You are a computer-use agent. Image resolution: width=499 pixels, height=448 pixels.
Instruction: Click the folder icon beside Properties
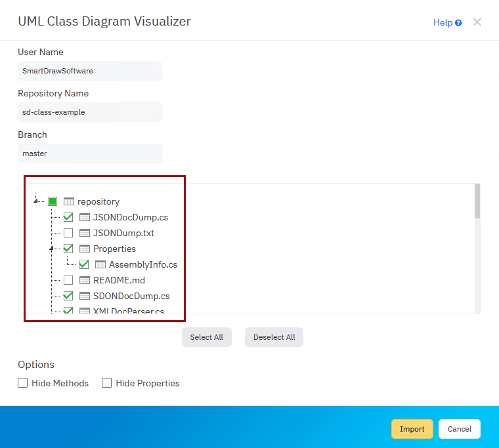(85, 249)
